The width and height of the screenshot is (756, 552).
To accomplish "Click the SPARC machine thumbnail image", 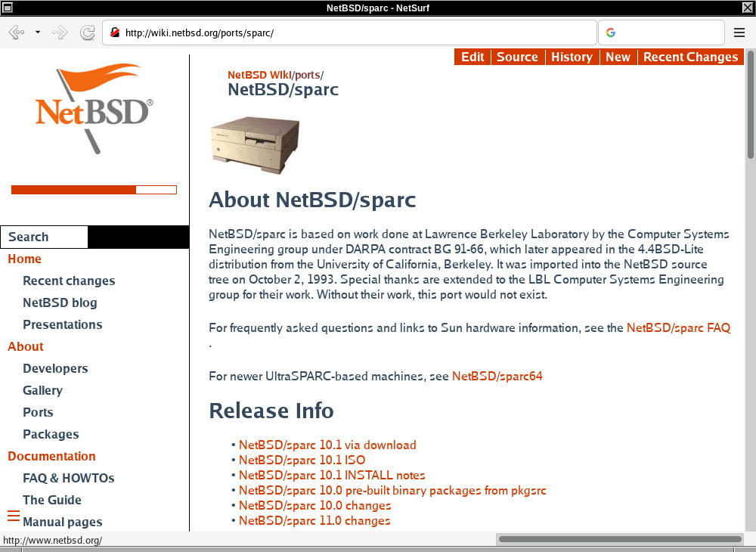I will [255, 144].
